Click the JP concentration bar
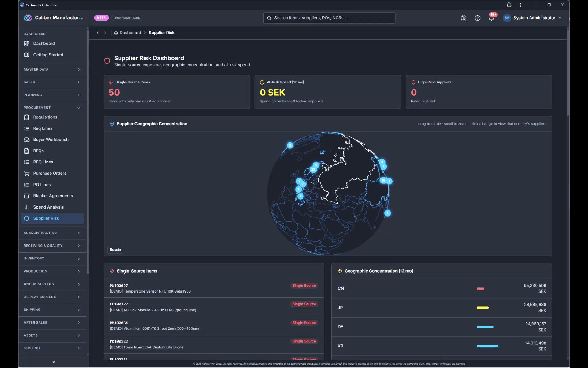This screenshot has width=588, height=368. 483,308
